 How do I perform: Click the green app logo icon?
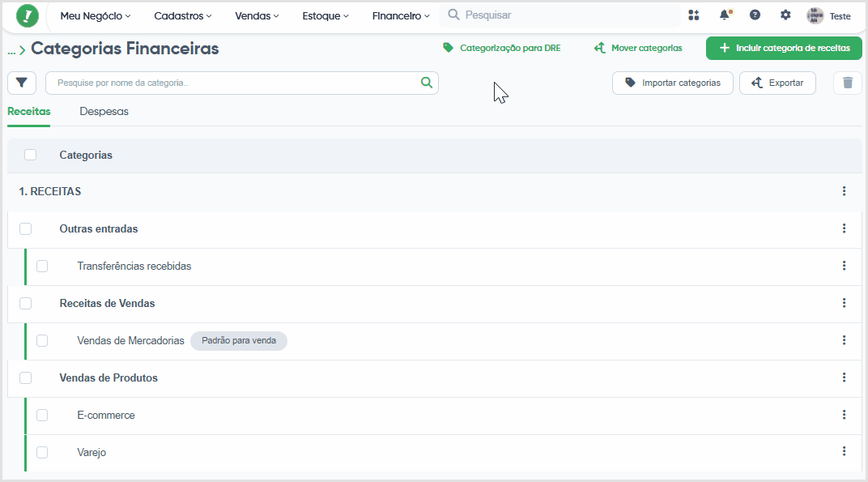28,15
